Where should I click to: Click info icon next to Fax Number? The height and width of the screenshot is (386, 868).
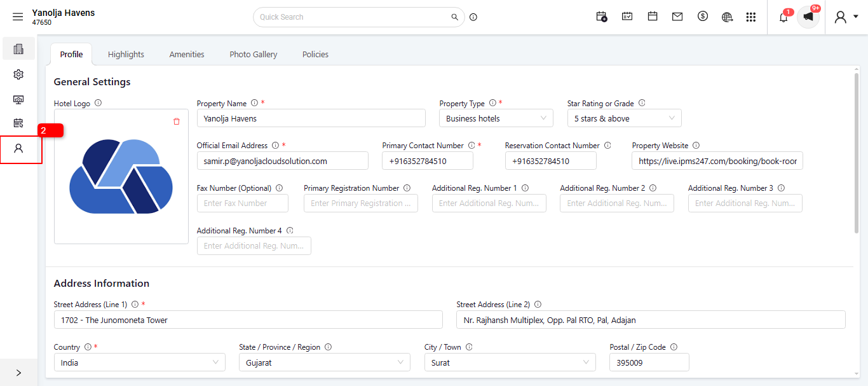(x=280, y=188)
